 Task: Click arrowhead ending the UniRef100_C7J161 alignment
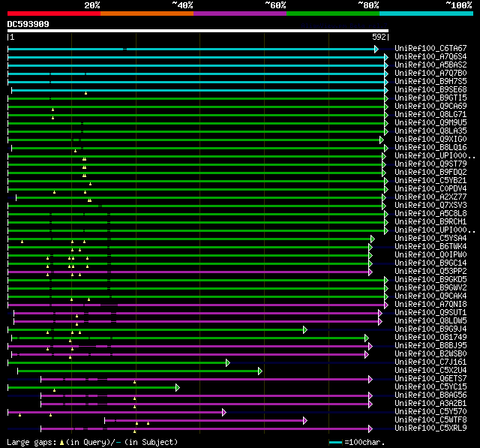tap(228, 363)
